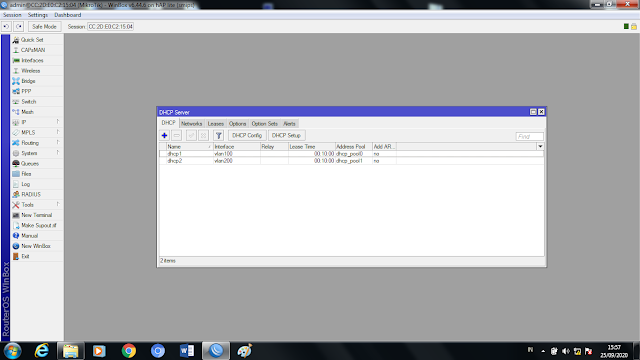Switch to Options tab

click(237, 124)
